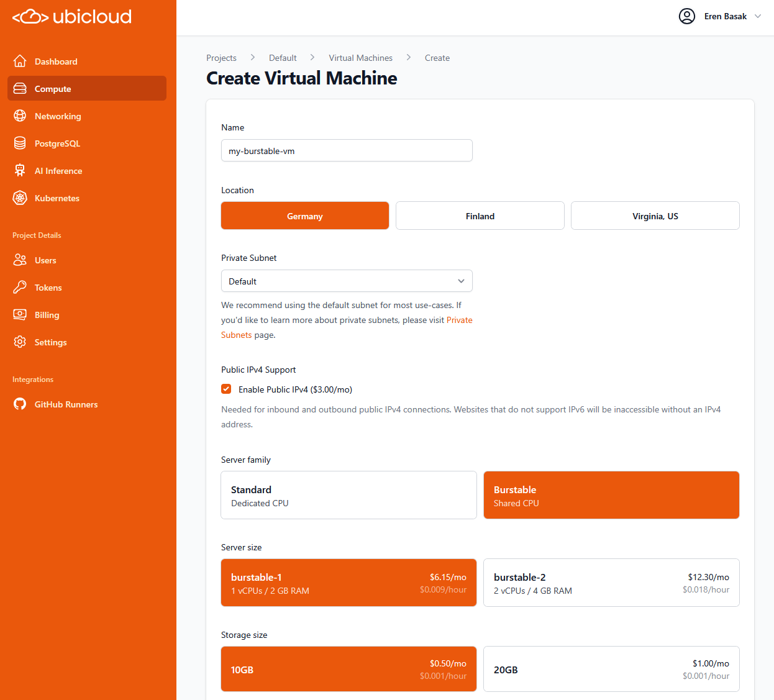
Task: Open GitHub Runners integration
Action: 87,404
